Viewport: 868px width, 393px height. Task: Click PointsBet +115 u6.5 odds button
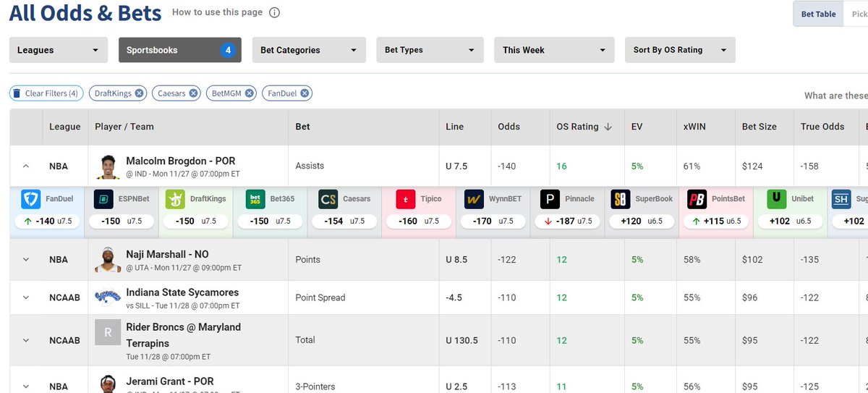[718, 221]
